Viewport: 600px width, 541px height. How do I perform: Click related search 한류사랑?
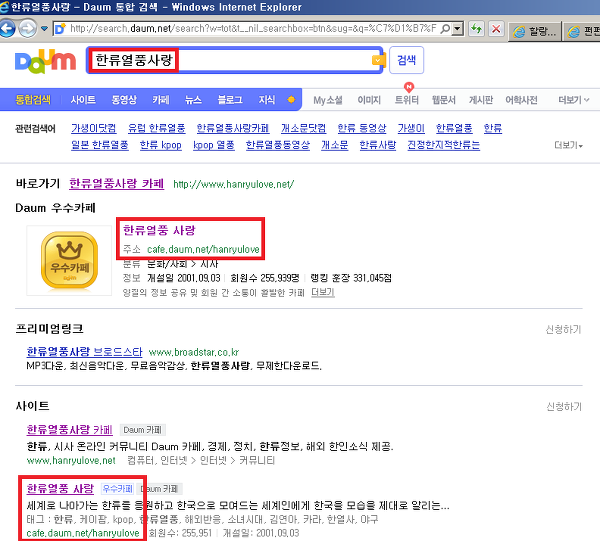coord(378,145)
